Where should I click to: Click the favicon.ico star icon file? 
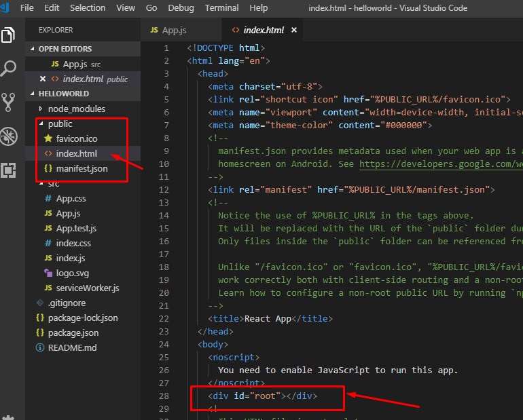[x=48, y=138]
